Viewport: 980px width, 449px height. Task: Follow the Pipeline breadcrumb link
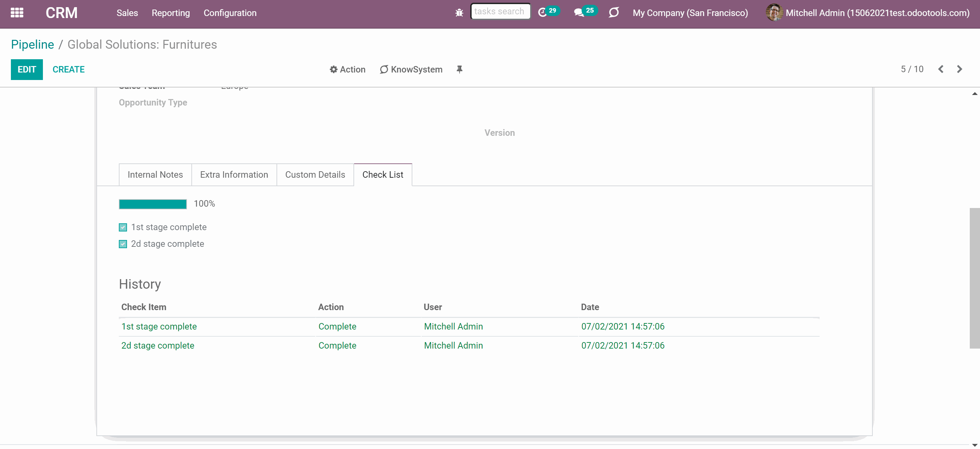coord(32,45)
